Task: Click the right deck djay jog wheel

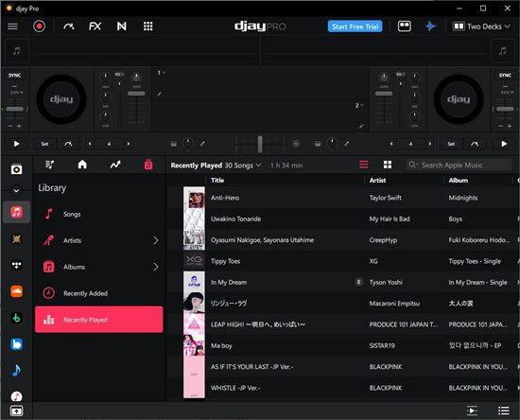Action: 459,99
